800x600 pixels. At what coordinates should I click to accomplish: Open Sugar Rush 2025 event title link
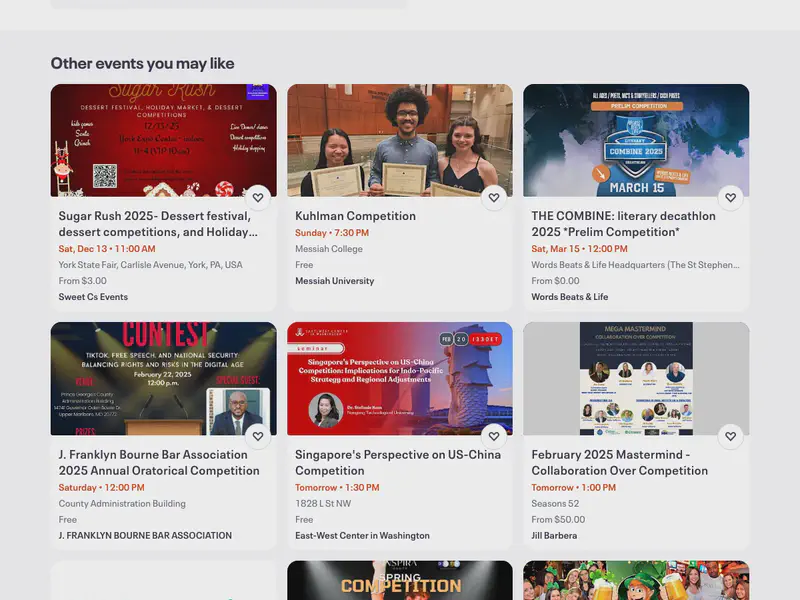(x=158, y=223)
